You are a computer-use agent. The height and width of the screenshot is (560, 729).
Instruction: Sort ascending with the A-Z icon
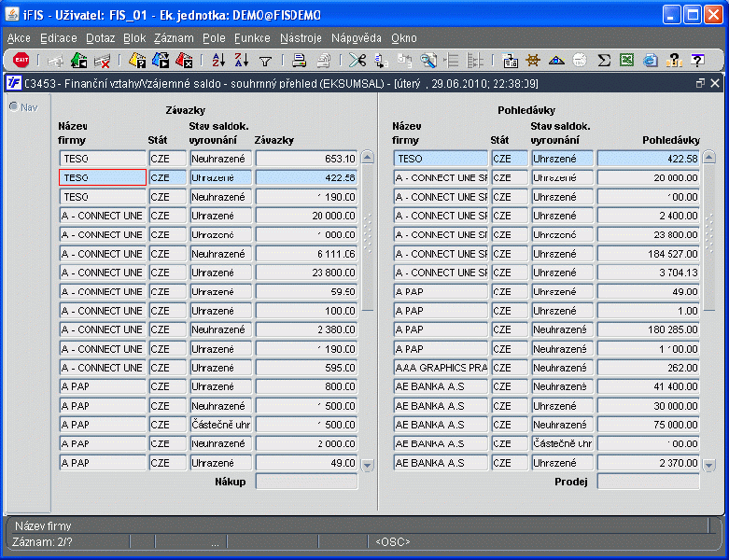click(218, 60)
